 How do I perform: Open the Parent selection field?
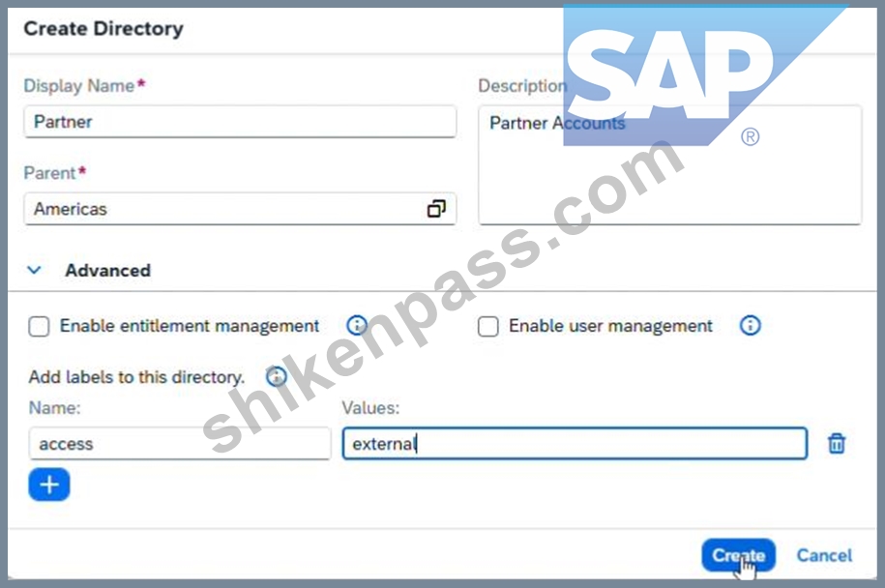coord(240,209)
